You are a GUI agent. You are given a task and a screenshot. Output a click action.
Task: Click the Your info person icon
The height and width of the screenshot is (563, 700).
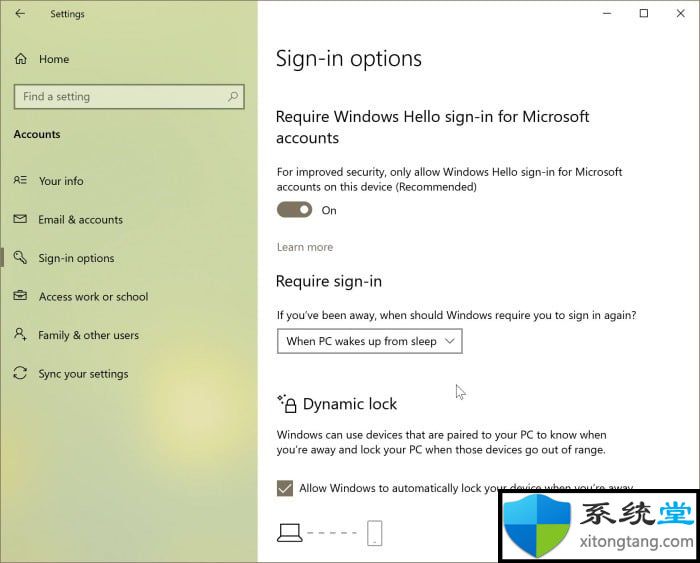pyautogui.click(x=20, y=180)
